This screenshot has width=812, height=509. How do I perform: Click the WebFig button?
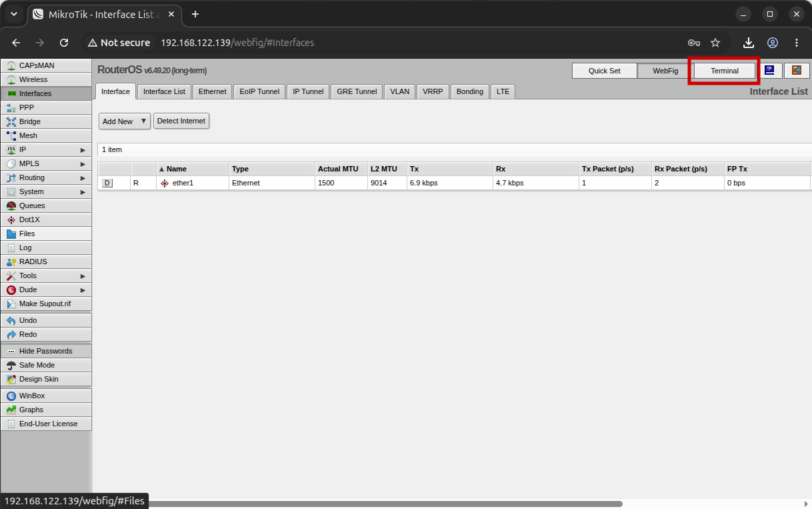pos(665,71)
